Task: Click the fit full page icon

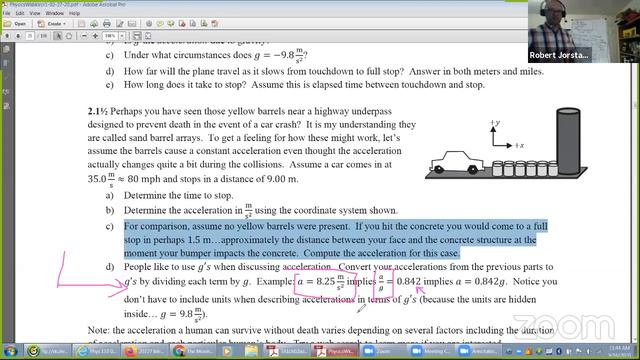Action: pyautogui.click(x=148, y=36)
